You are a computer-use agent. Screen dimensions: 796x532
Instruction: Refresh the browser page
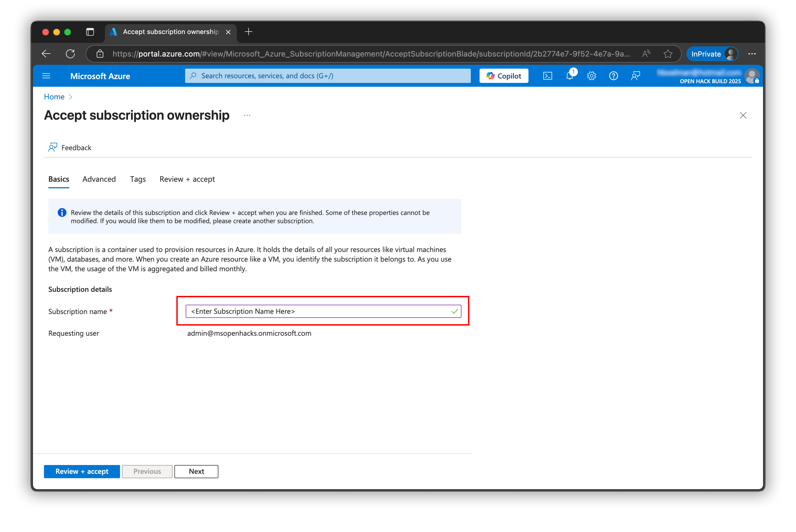(x=70, y=54)
